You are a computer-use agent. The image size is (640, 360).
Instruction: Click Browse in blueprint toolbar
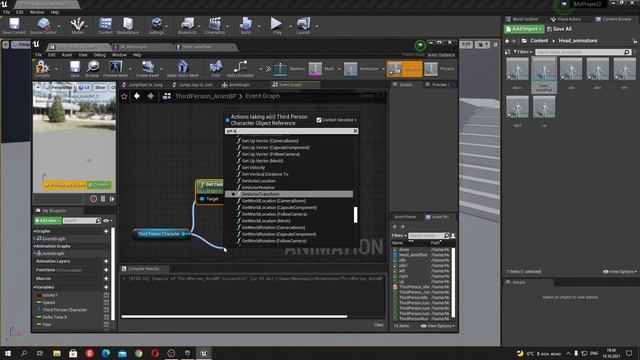pos(92,69)
